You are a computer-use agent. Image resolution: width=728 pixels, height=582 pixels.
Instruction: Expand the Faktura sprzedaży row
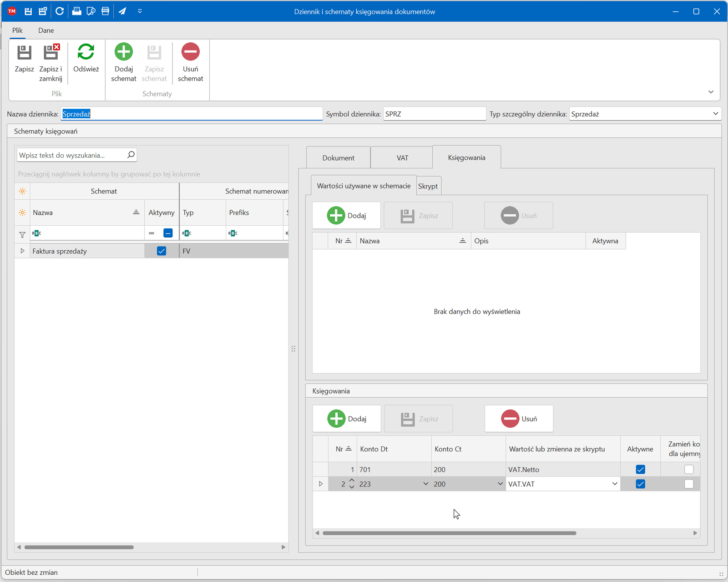(22, 251)
